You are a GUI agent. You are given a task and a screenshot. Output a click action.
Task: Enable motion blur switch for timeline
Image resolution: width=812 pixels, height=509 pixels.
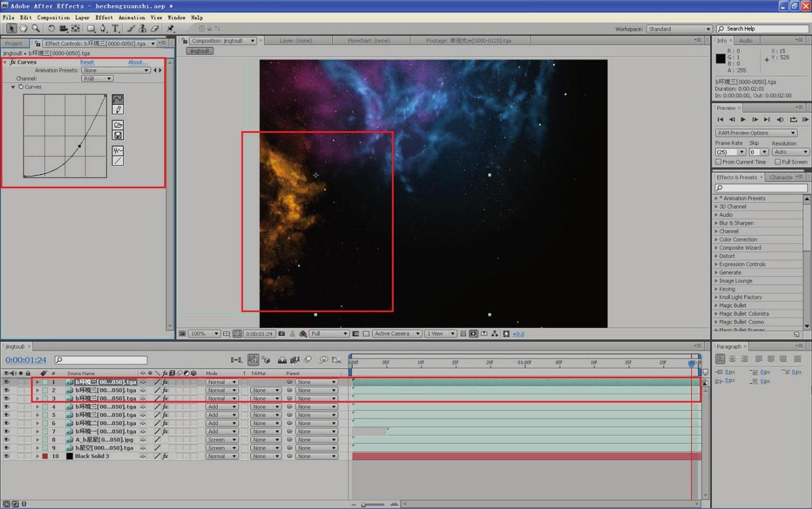point(307,360)
